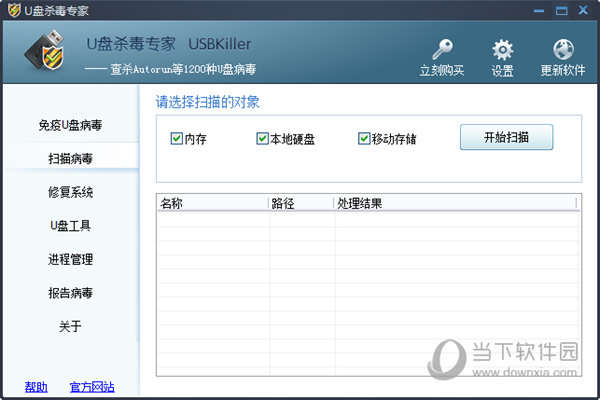The width and height of the screenshot is (600, 400).
Task: Open settings via the gear icon
Action: [x=502, y=50]
